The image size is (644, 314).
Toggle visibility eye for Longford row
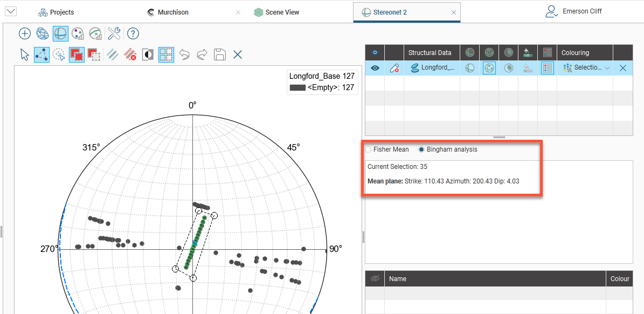click(375, 68)
